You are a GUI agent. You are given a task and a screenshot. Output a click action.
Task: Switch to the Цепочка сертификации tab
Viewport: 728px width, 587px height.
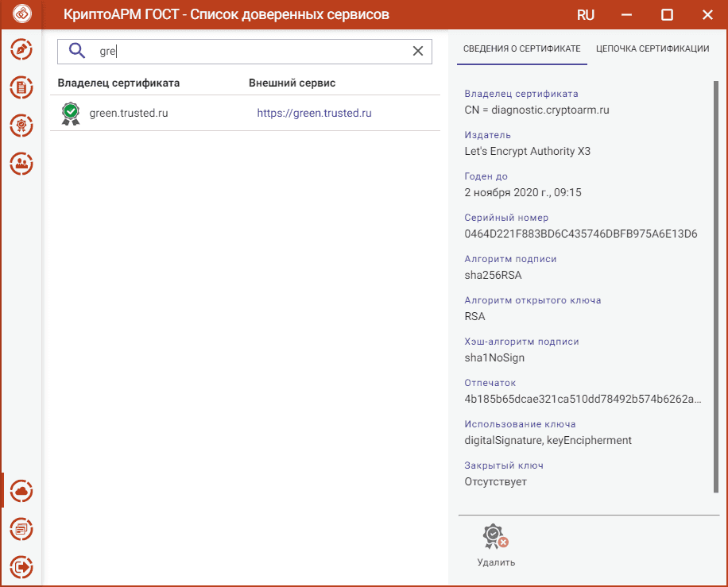(652, 48)
